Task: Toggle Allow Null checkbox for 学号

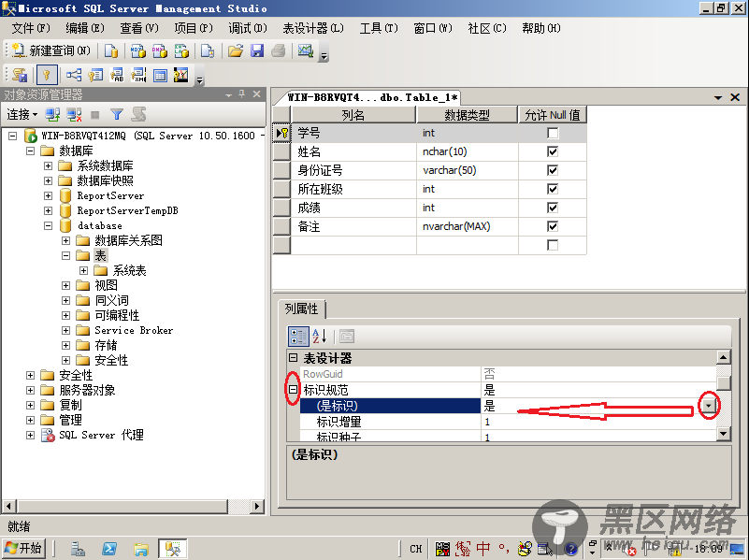Action: click(x=553, y=133)
